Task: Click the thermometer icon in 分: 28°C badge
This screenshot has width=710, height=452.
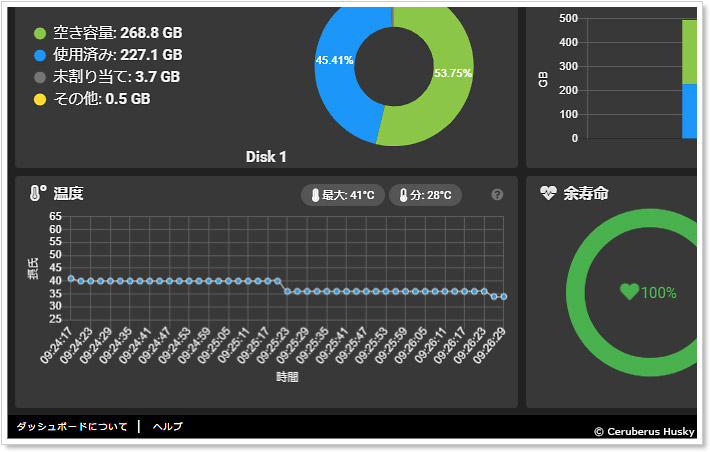Action: 403,195
